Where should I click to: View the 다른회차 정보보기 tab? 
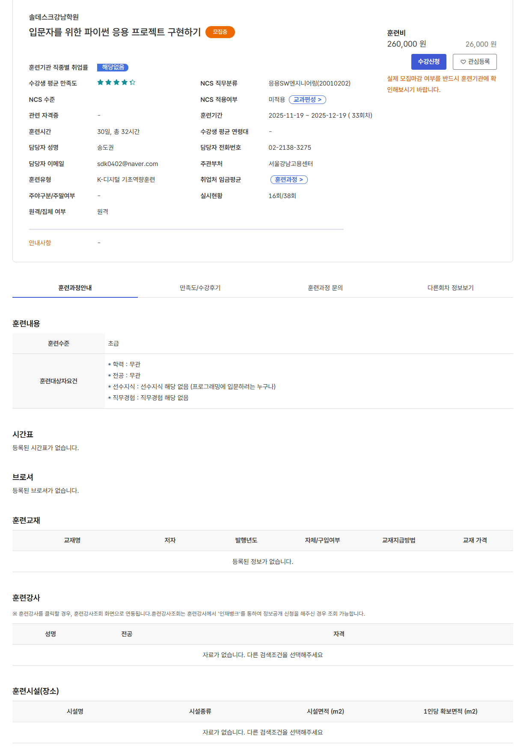tap(450, 288)
